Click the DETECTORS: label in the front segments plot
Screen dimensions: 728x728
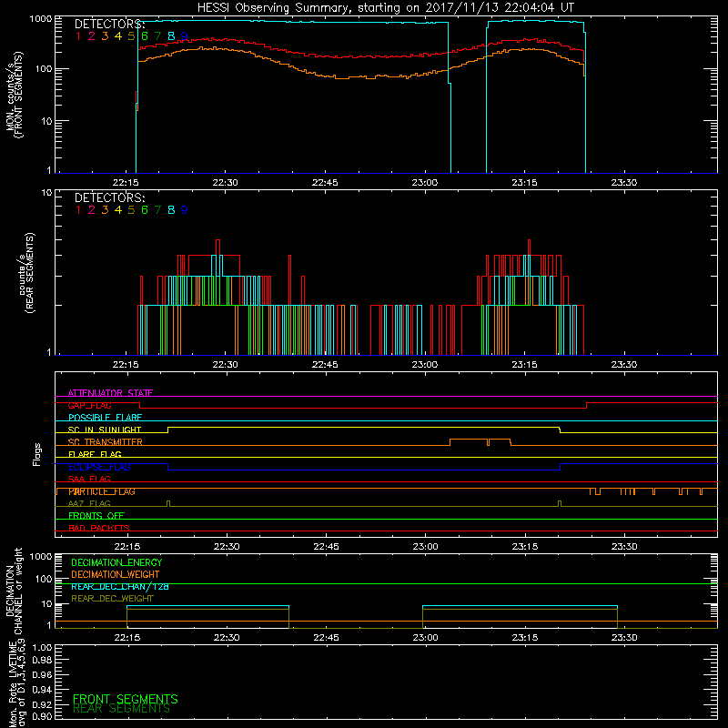pyautogui.click(x=109, y=25)
